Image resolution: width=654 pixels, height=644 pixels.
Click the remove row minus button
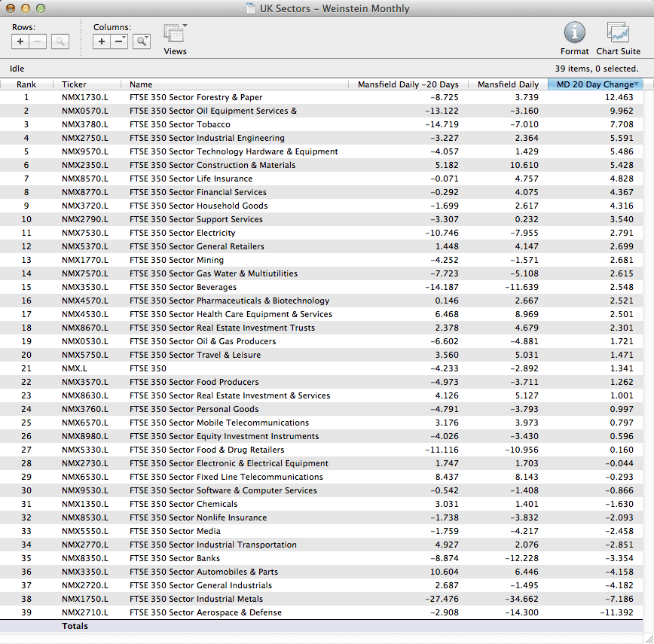38,41
